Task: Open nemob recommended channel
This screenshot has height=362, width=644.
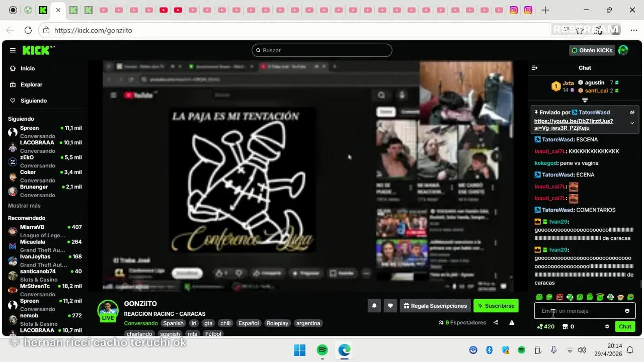Action: (45, 319)
